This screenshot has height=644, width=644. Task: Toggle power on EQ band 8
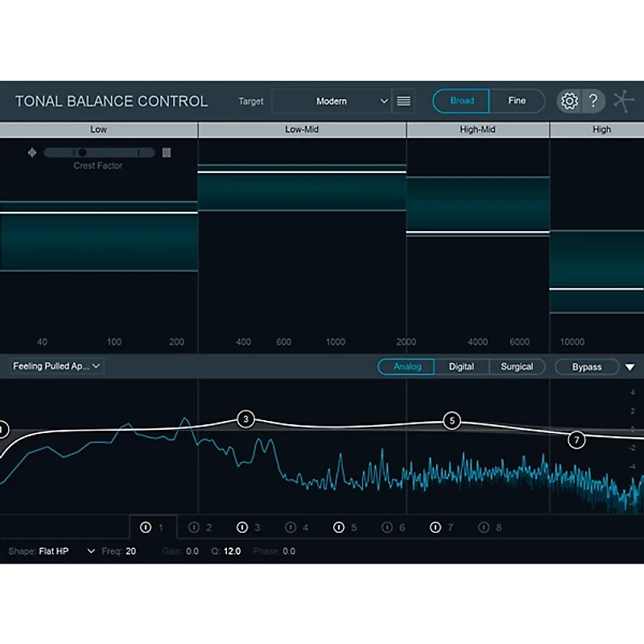484,527
